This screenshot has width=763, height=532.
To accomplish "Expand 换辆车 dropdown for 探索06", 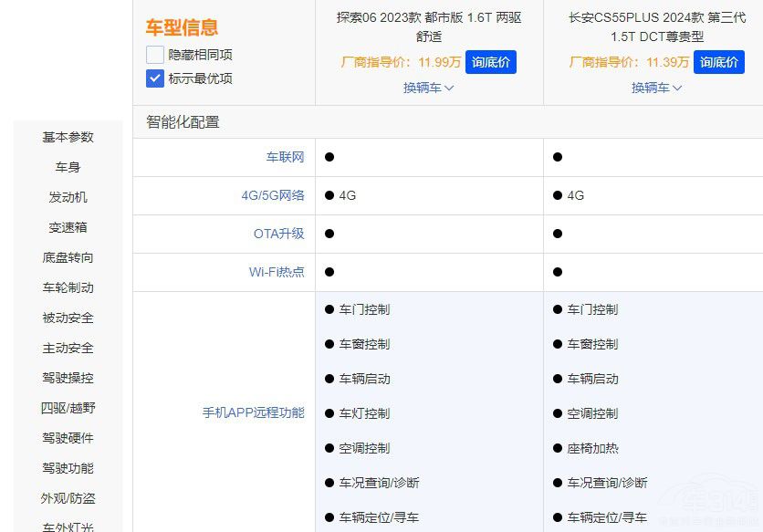I will (x=429, y=88).
